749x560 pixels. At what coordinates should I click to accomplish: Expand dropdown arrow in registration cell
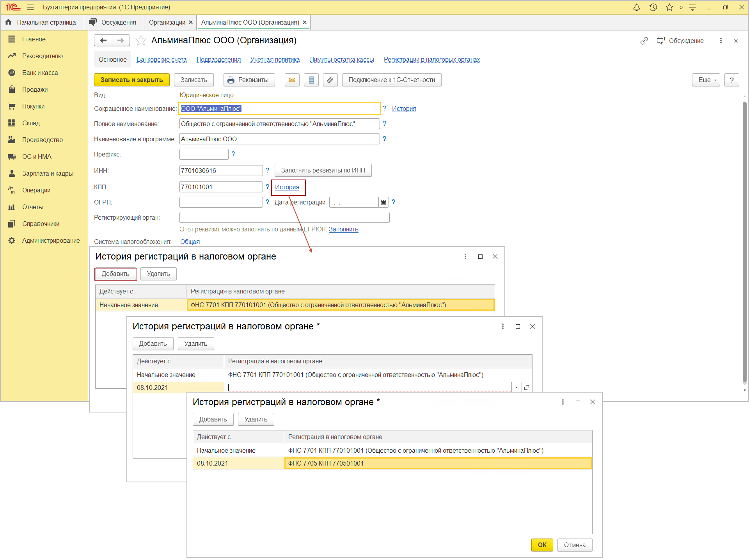(516, 388)
